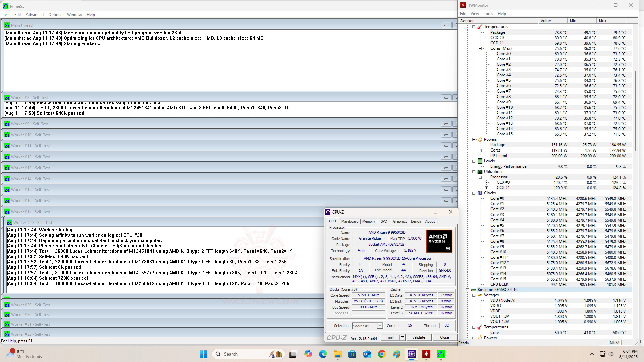Click the Worker #20 window icon

(9, 222)
